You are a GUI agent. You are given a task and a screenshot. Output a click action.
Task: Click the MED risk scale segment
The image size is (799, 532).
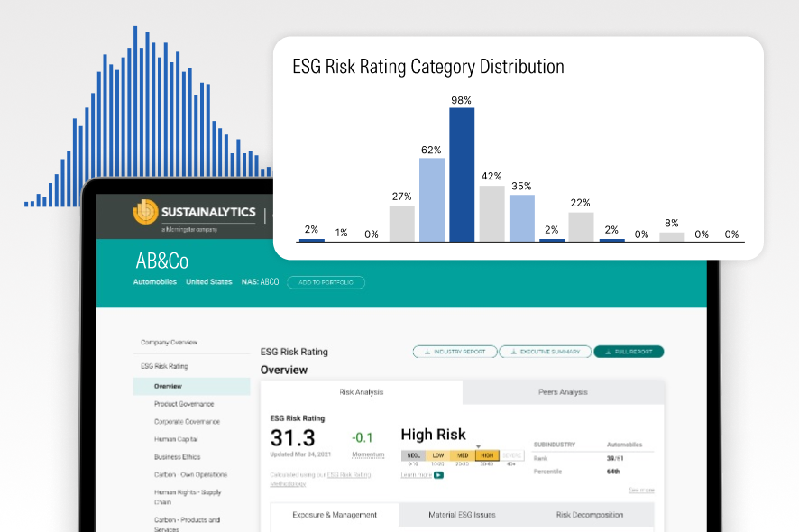click(x=463, y=455)
